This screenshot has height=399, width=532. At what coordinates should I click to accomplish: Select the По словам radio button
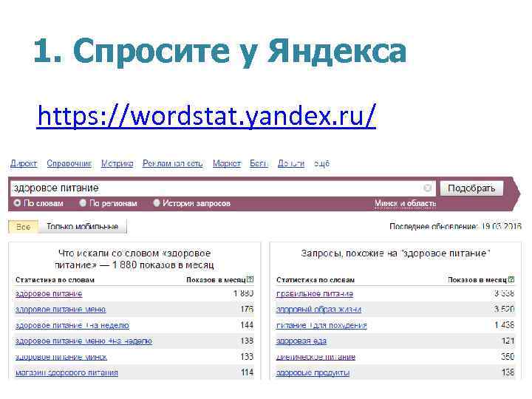17,203
